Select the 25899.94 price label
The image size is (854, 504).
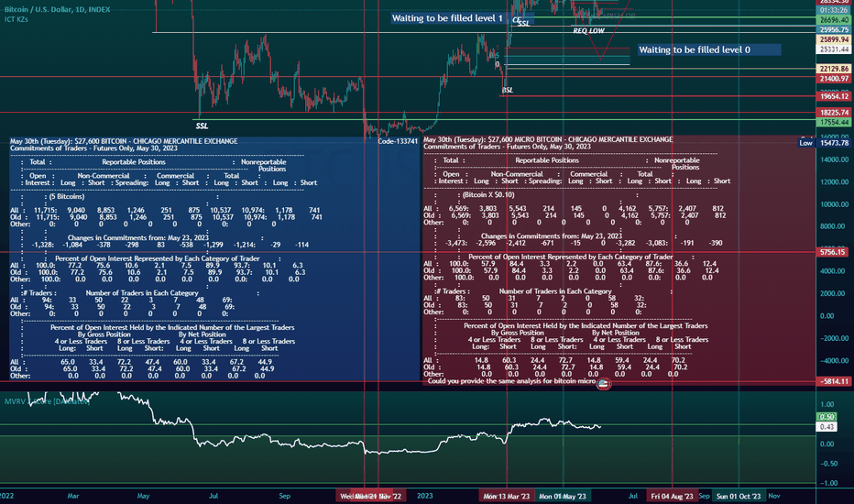834,39
